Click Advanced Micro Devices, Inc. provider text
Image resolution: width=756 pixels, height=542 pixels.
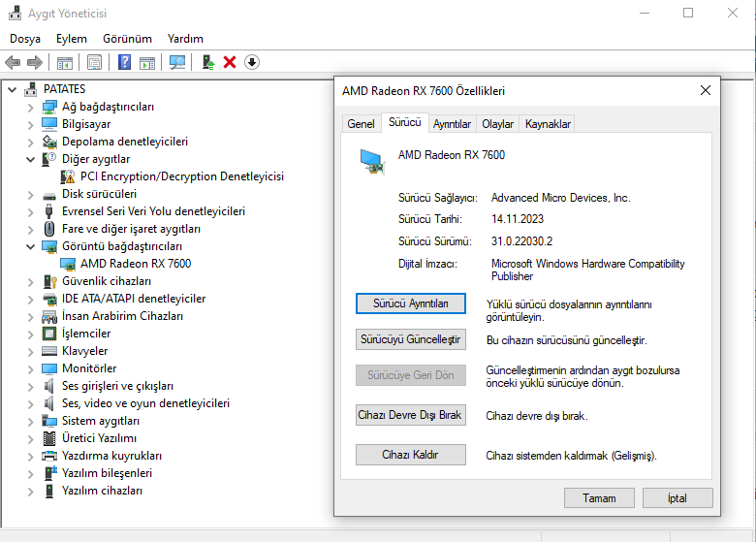tap(561, 198)
